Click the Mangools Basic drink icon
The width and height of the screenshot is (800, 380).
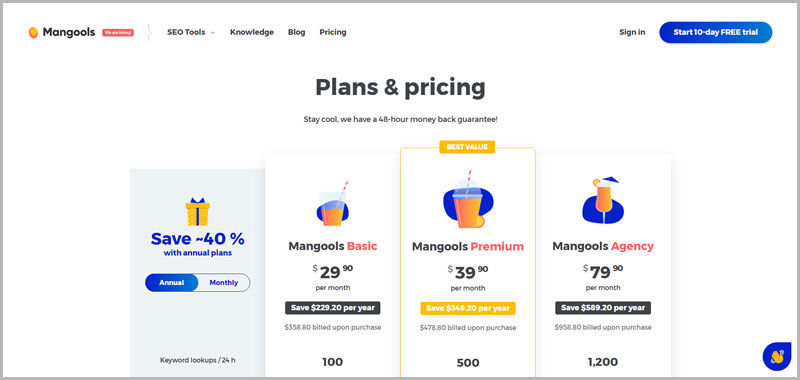tap(333, 204)
